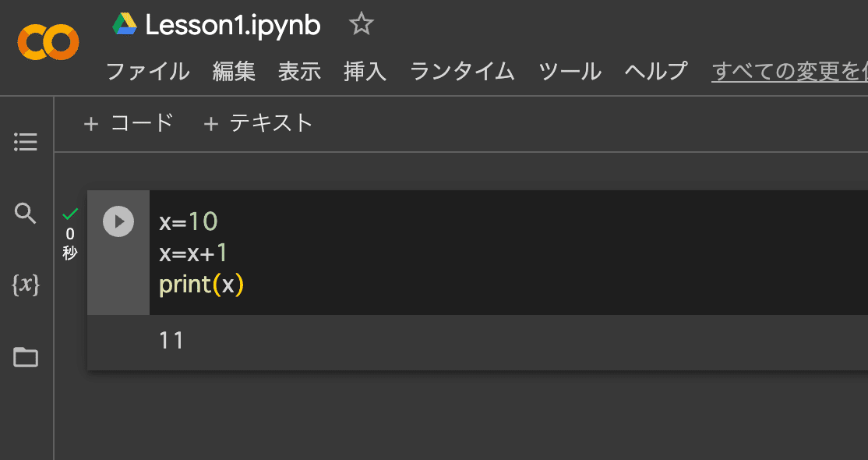Image resolution: width=868 pixels, height=460 pixels.
Task: Open the variables inspector {x} panel
Action: point(24,286)
